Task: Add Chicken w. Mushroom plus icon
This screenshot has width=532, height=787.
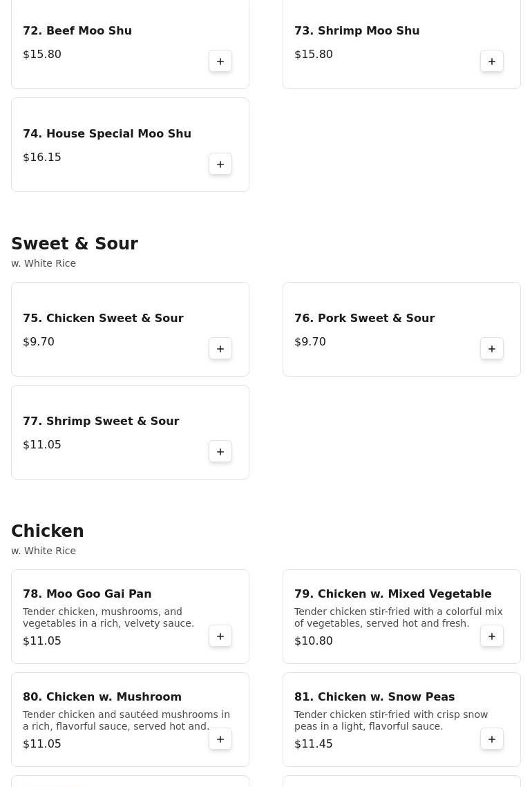Action: click(220, 739)
